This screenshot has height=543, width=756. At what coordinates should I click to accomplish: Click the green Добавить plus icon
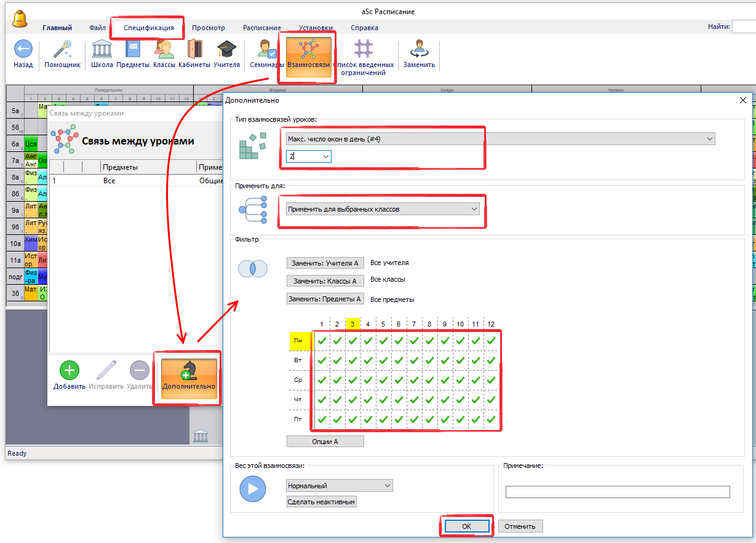(x=69, y=370)
